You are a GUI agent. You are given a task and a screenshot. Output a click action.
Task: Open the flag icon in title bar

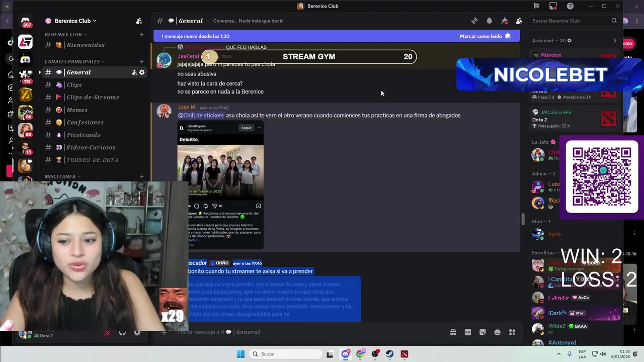[536, 6]
